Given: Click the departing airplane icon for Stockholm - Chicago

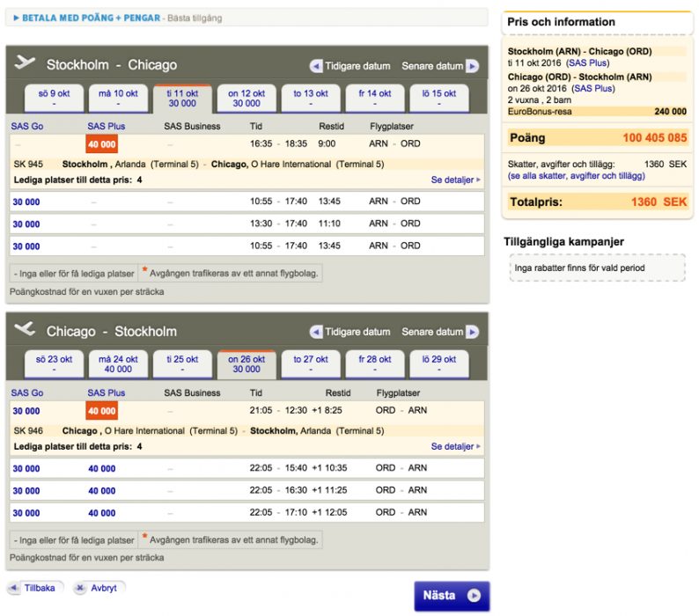Looking at the screenshot, I should point(26,63).
